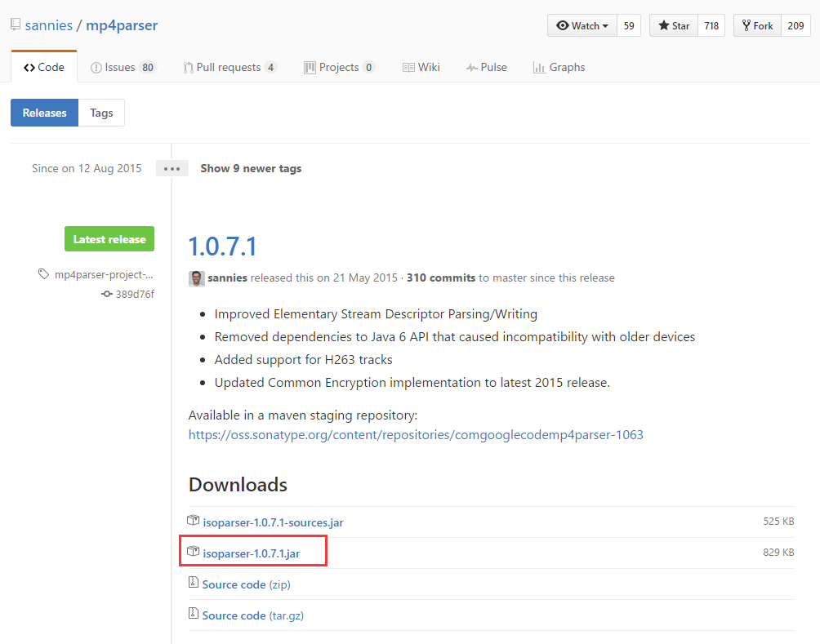Click the tag icon beside mp4parser-project
The image size is (820, 644).
(x=43, y=274)
